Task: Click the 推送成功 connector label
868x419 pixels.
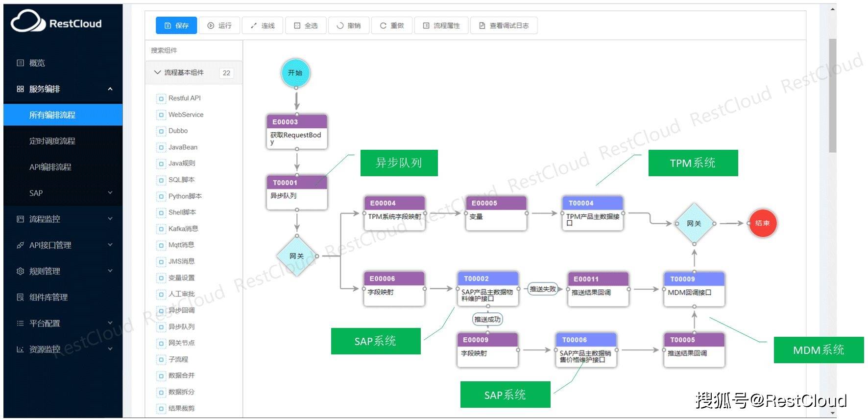Action: pyautogui.click(x=487, y=319)
